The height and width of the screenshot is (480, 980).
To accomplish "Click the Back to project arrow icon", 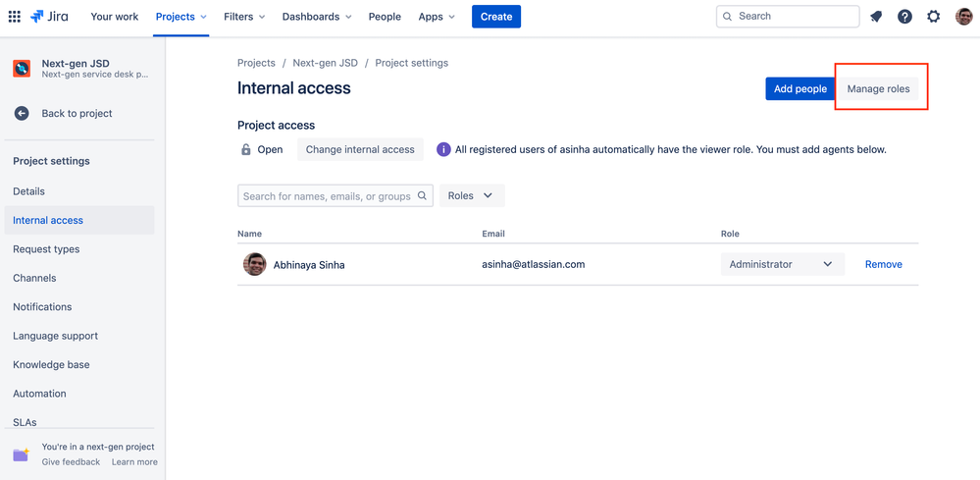I will coord(22,113).
